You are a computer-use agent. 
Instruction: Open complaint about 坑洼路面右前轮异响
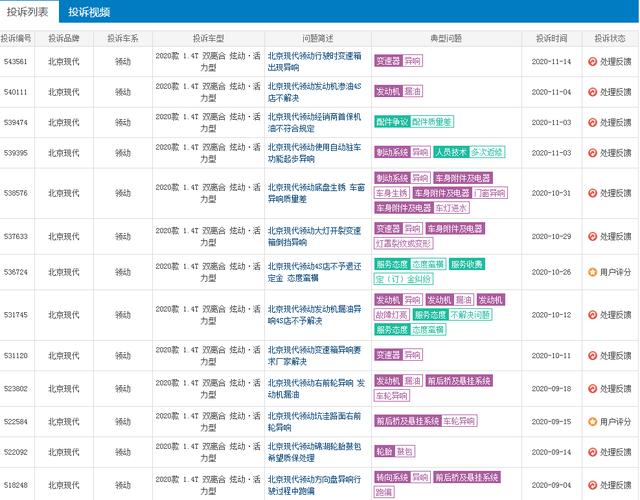pos(315,422)
